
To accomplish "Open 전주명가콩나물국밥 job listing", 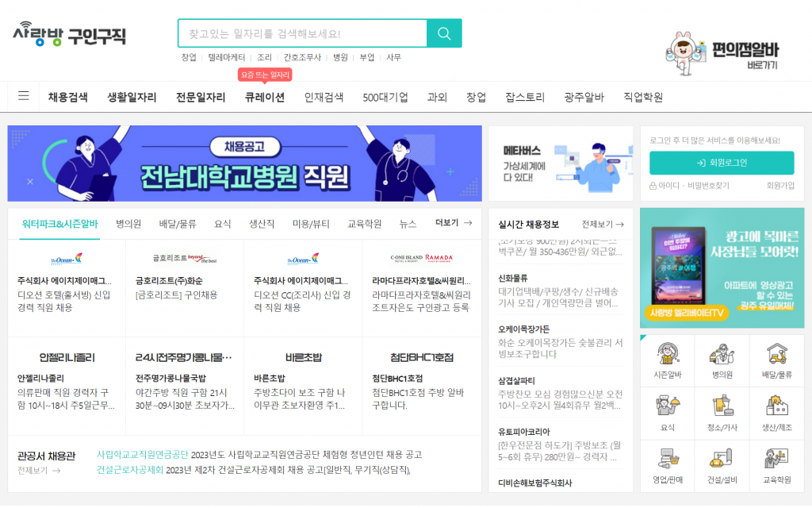I will click(x=185, y=385).
